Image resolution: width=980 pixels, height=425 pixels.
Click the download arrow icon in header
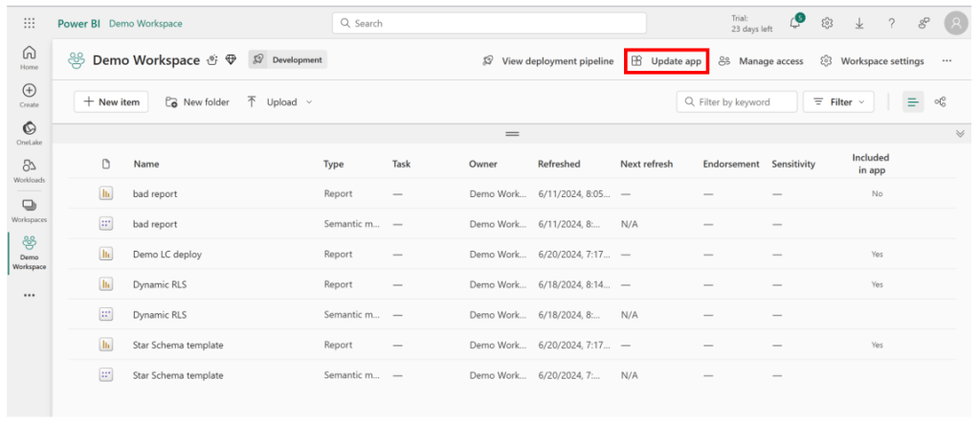(859, 23)
